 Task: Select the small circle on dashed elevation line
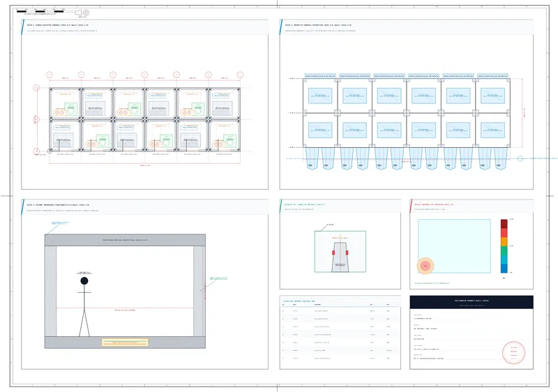pyautogui.click(x=520, y=158)
